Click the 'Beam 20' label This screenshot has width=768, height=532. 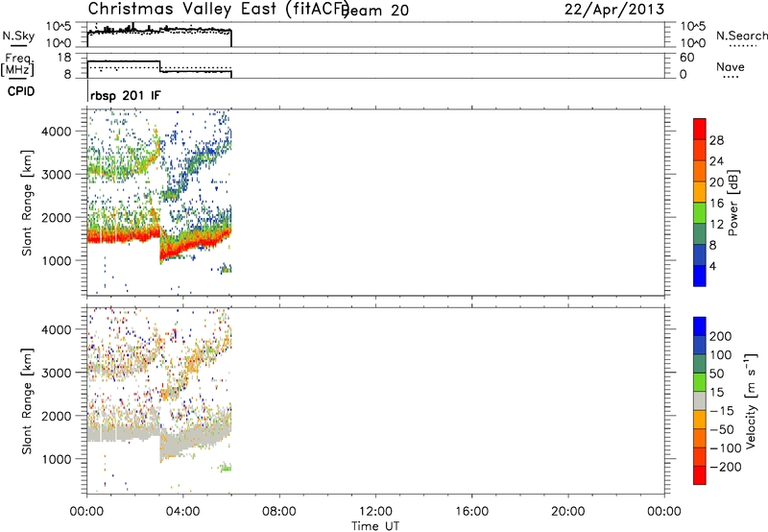pyautogui.click(x=376, y=11)
